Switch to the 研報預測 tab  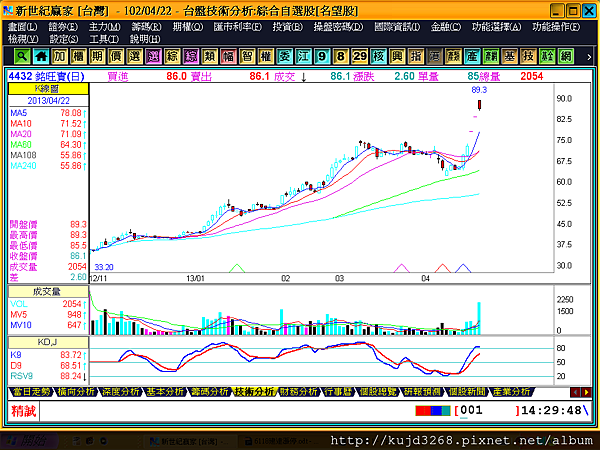tap(422, 391)
